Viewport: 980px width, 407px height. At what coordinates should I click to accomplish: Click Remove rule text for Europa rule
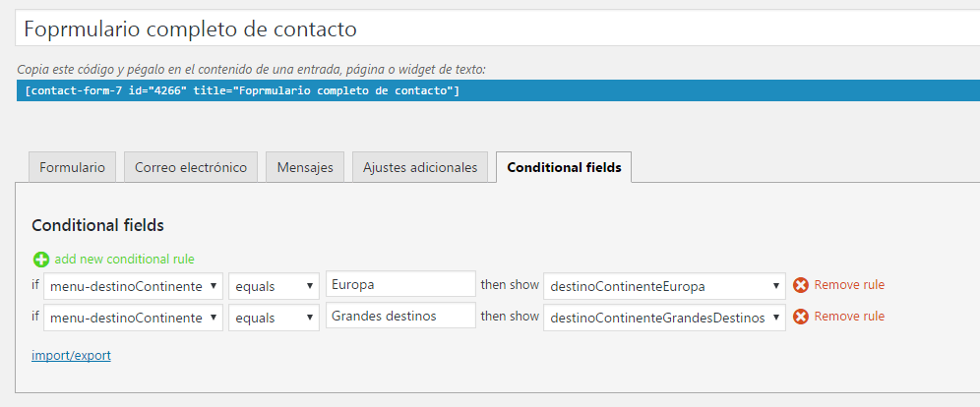849,285
